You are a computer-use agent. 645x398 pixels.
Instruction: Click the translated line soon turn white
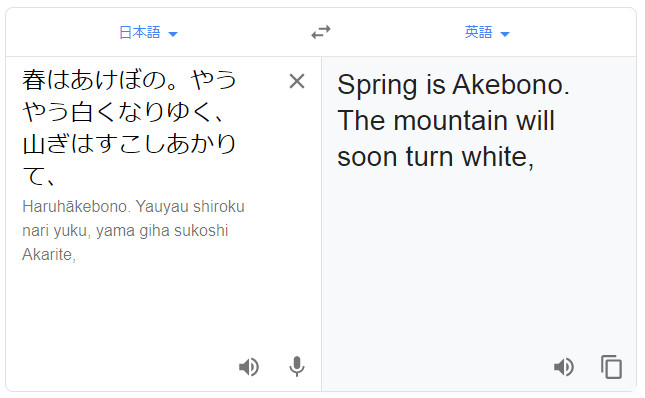click(435, 157)
